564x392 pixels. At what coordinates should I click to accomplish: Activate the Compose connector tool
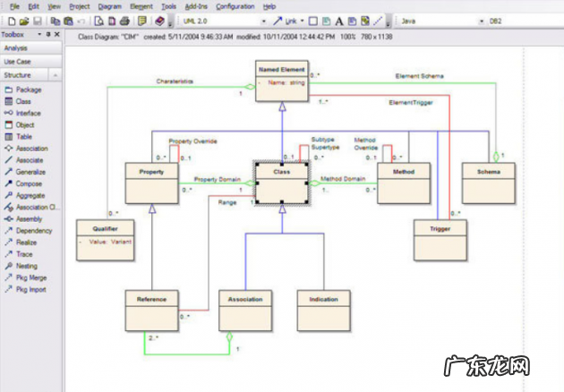(29, 183)
